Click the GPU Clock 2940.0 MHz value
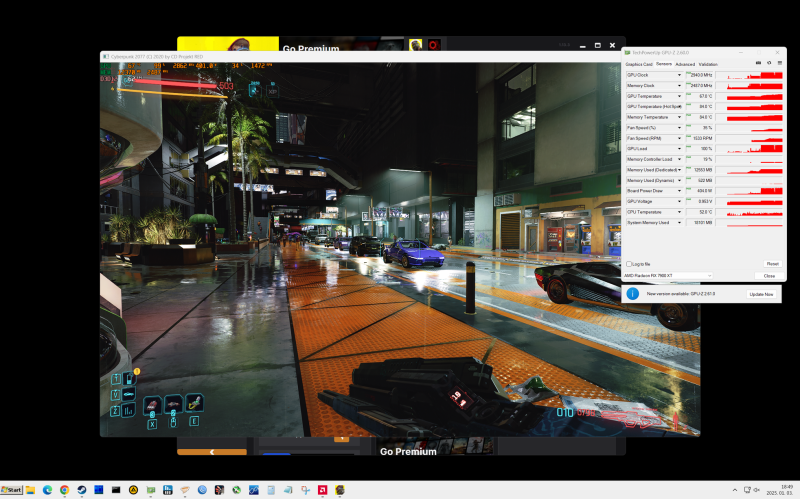 pyautogui.click(x=699, y=75)
